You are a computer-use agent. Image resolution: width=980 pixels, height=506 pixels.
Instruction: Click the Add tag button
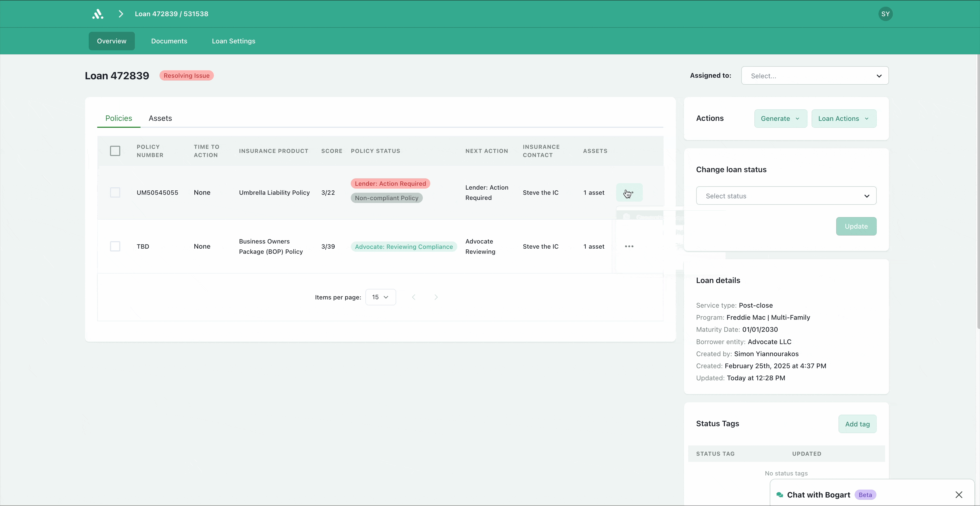pos(857,424)
